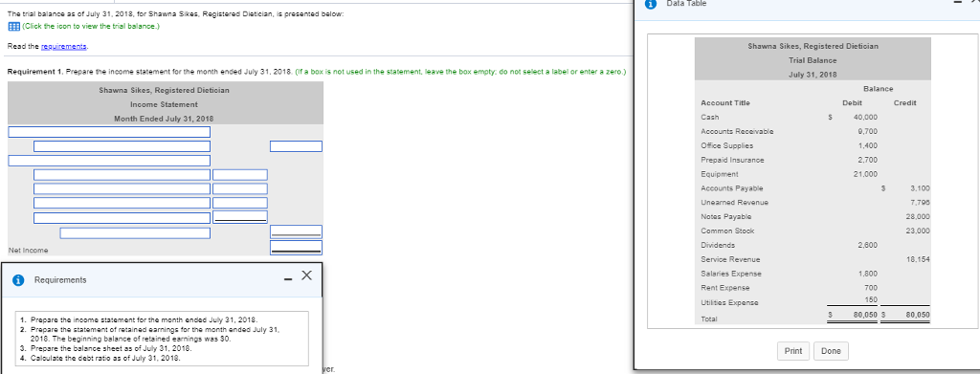Open the requirements link

click(64, 47)
